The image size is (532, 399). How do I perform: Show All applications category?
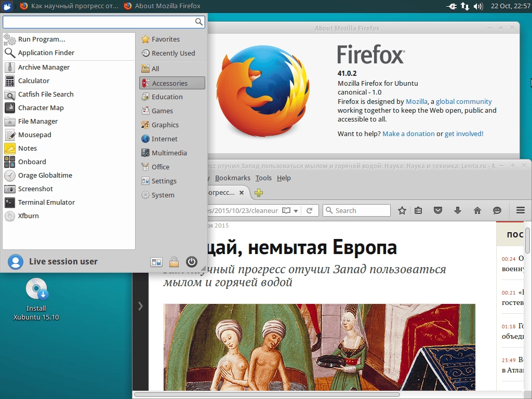tap(172, 69)
